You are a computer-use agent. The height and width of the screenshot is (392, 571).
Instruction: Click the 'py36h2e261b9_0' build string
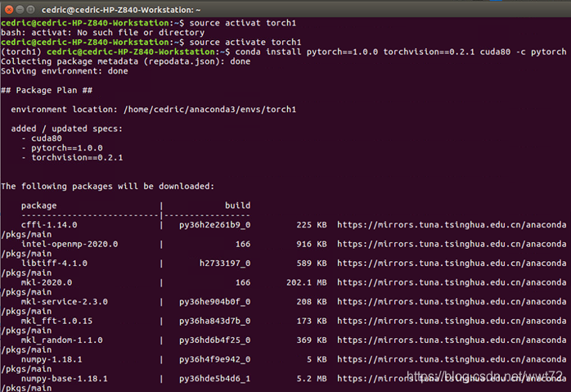215,225
